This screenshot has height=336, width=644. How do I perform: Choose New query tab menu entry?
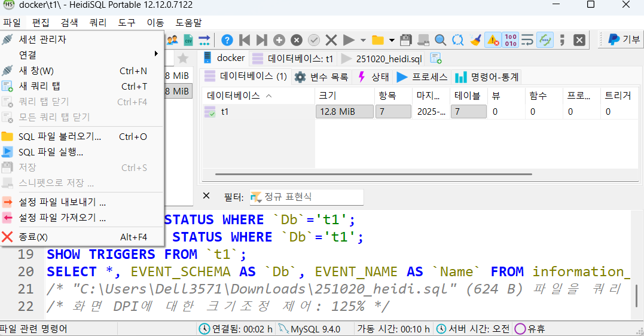[82, 86]
